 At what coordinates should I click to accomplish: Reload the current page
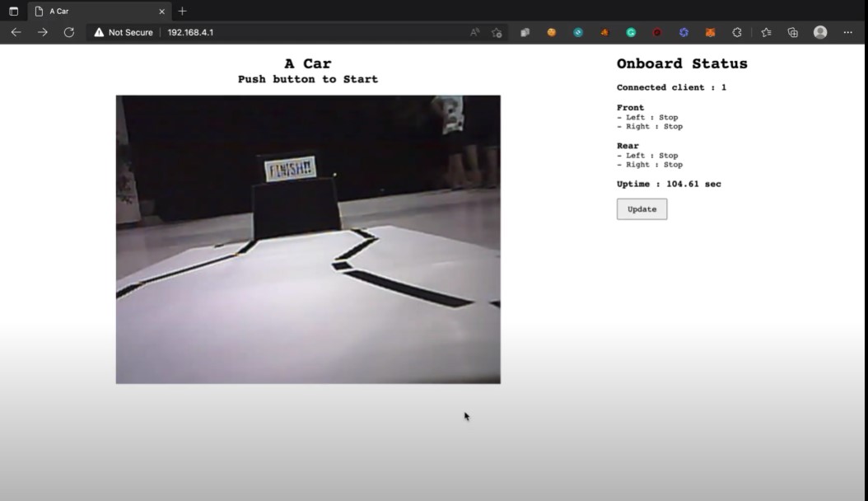pyautogui.click(x=69, y=32)
